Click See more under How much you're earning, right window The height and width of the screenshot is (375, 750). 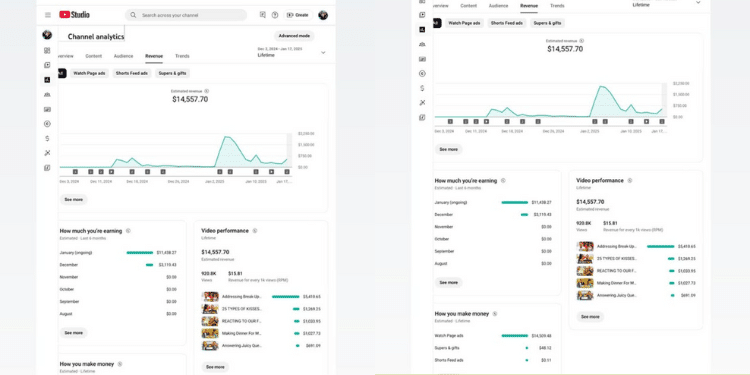449,283
